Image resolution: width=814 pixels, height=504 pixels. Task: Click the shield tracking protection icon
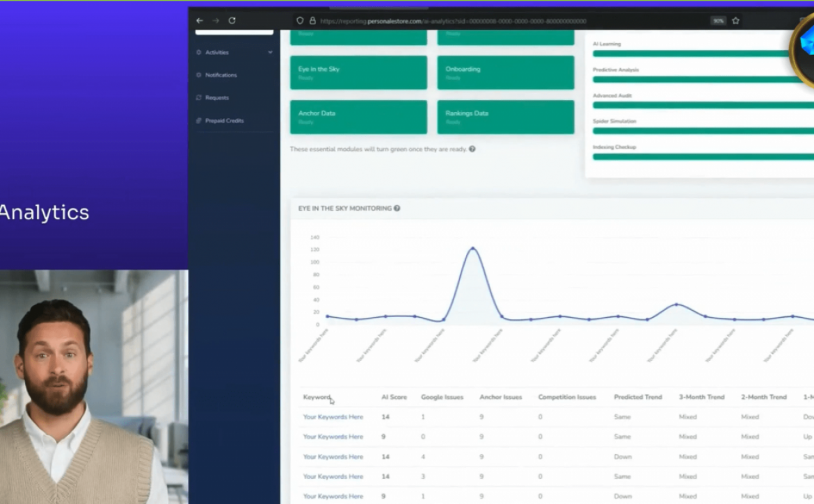tap(300, 21)
